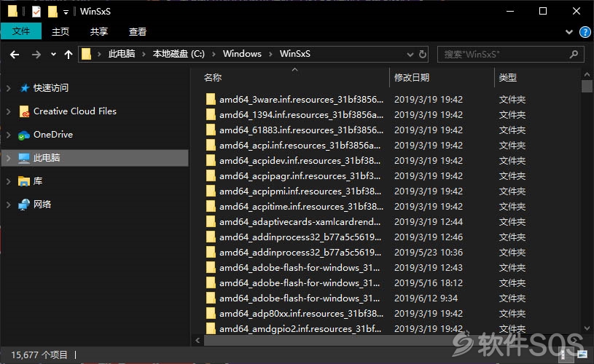The height and width of the screenshot is (364, 594).
Task: Expand the 此电脑 tree node
Action: (8, 158)
